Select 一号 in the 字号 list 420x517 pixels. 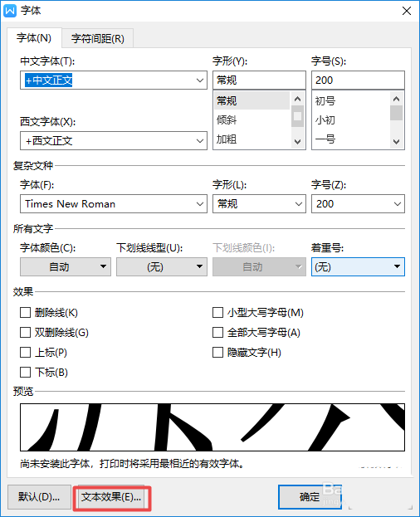click(x=351, y=139)
